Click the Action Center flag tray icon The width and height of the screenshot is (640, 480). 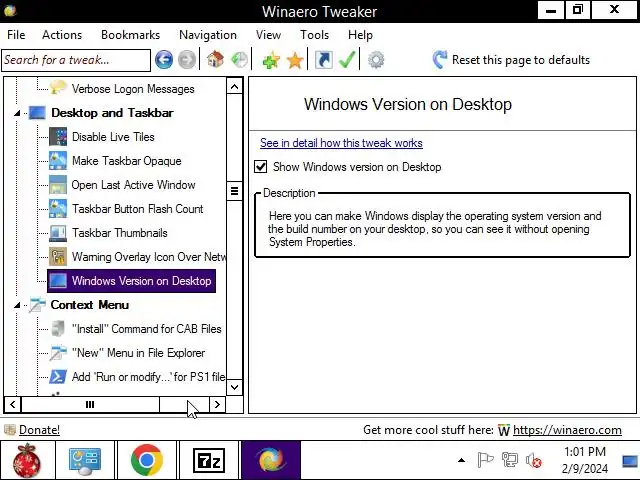(485, 460)
